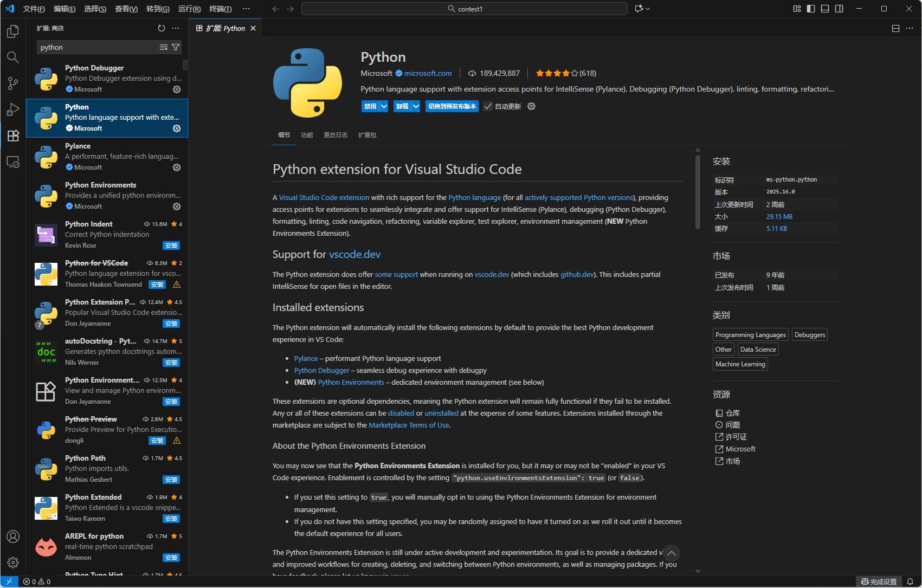Open the Accounts icon in activity bar
922x588 pixels.
(x=13, y=537)
